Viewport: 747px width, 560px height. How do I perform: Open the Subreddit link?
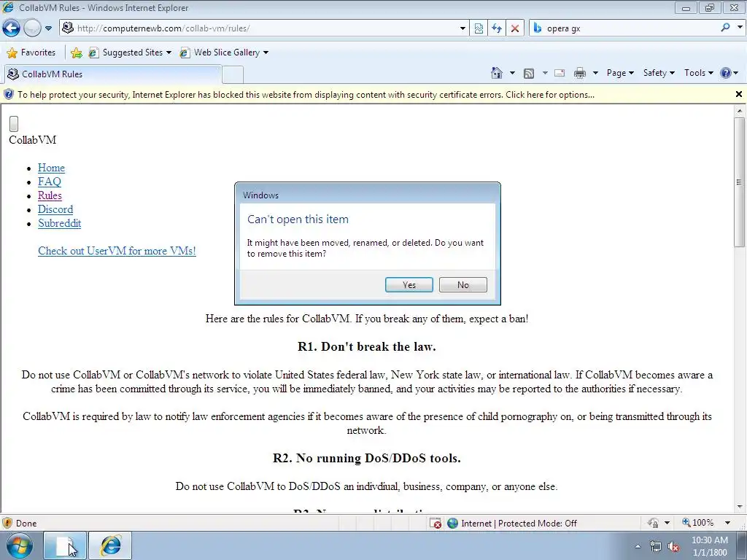coord(60,223)
